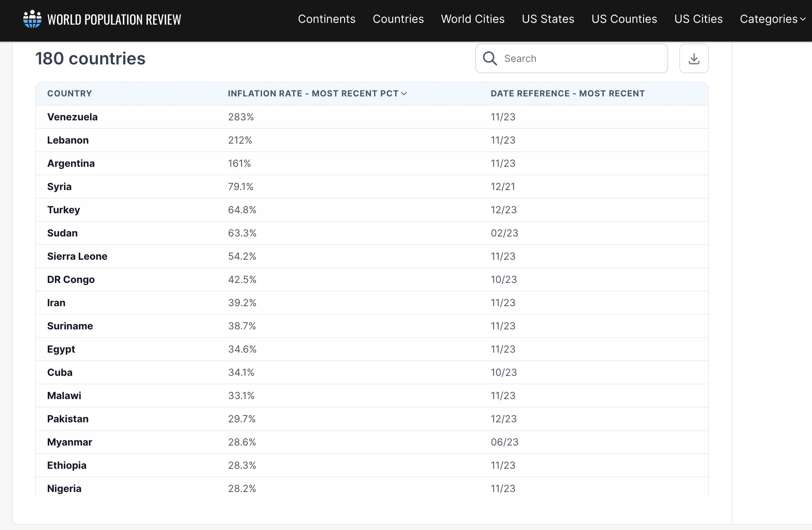Click the download table data icon
Image resolution: width=812 pixels, height=530 pixels.
[694, 58]
